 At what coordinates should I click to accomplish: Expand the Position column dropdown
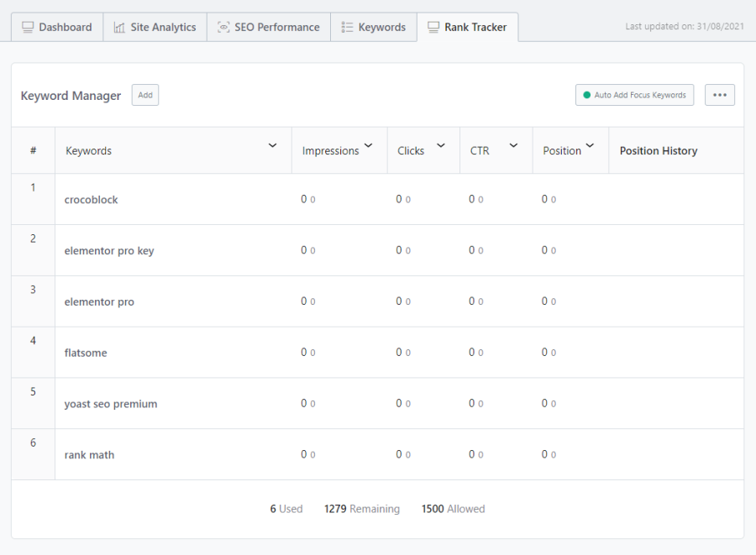tap(592, 146)
